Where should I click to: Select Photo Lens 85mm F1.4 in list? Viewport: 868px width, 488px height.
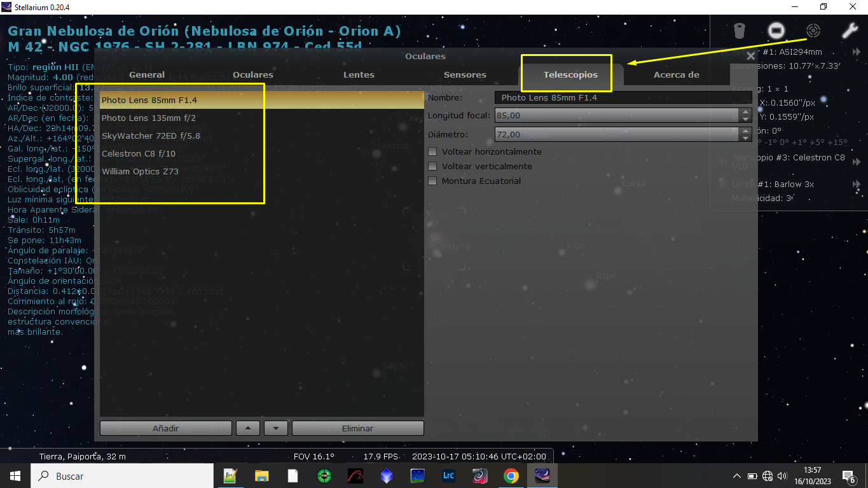tap(261, 100)
